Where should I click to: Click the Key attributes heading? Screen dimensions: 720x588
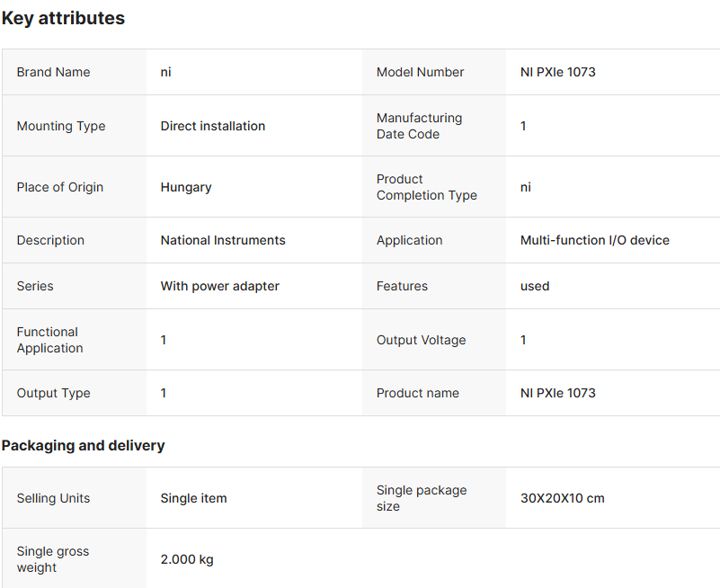click(63, 18)
